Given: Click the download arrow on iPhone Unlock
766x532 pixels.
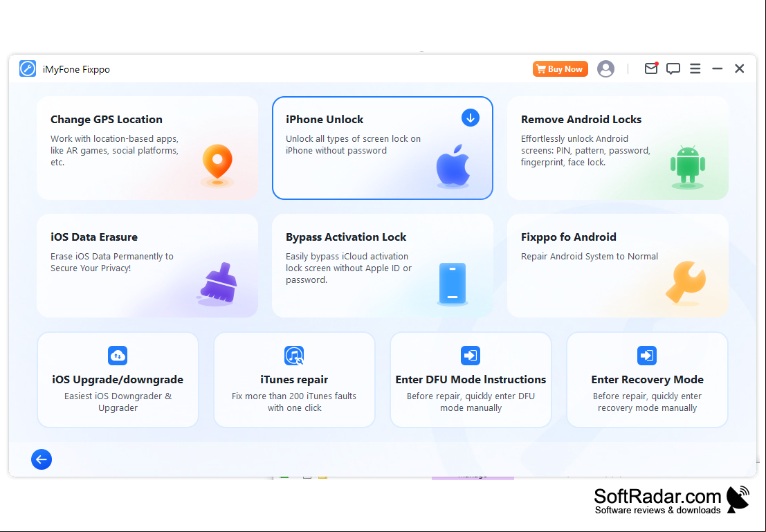Looking at the screenshot, I should point(471,118).
